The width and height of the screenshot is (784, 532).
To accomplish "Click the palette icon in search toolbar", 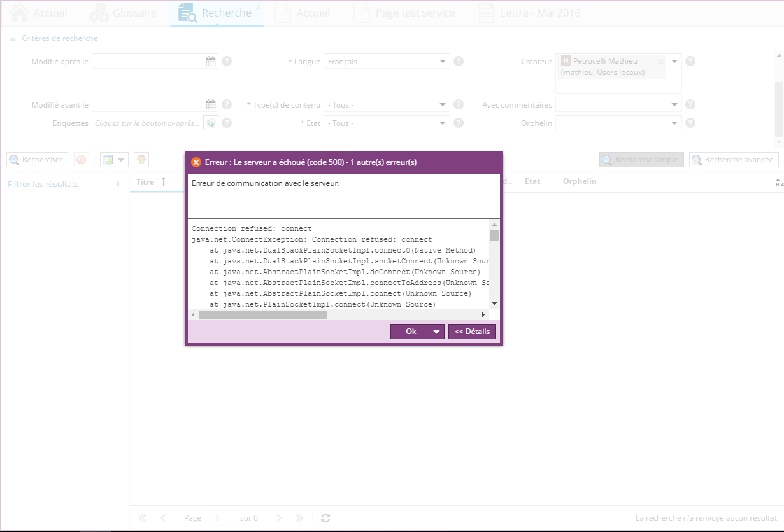I will [x=141, y=160].
